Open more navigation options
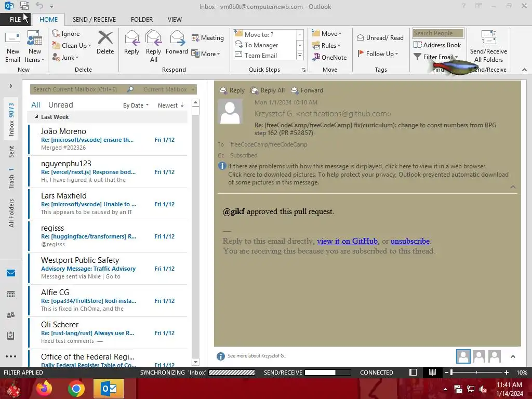The width and height of the screenshot is (532, 399). [11, 356]
